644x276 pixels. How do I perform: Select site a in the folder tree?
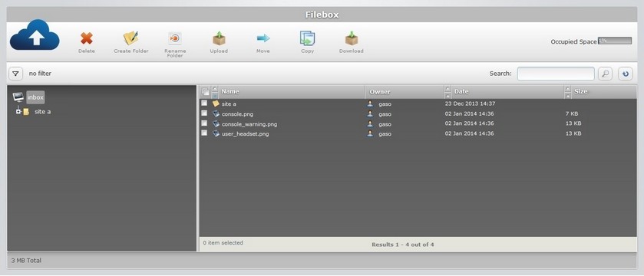(43, 111)
